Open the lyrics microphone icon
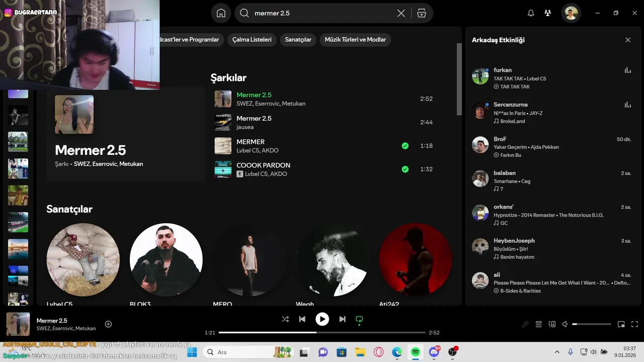644x362 pixels. click(x=525, y=324)
